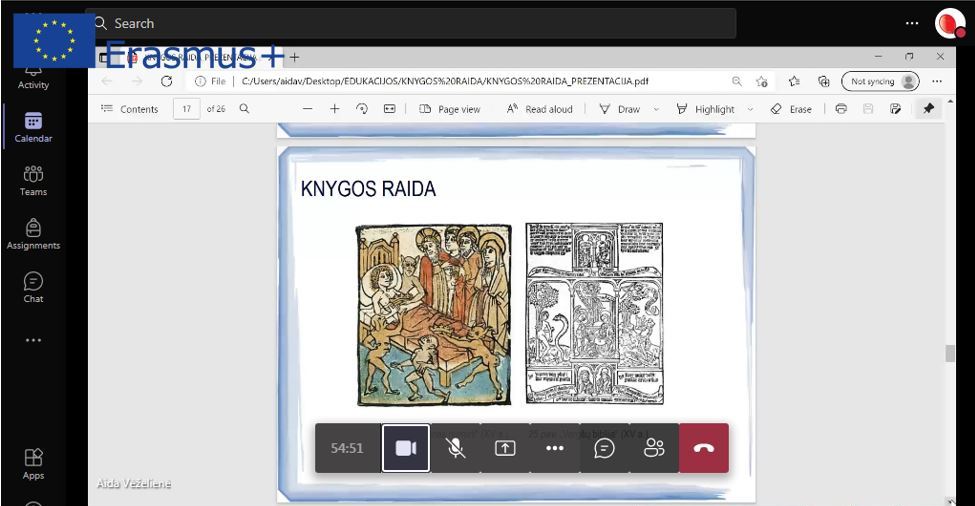Open new browser tab
Viewport: 975px width, 506px height.
(x=294, y=57)
